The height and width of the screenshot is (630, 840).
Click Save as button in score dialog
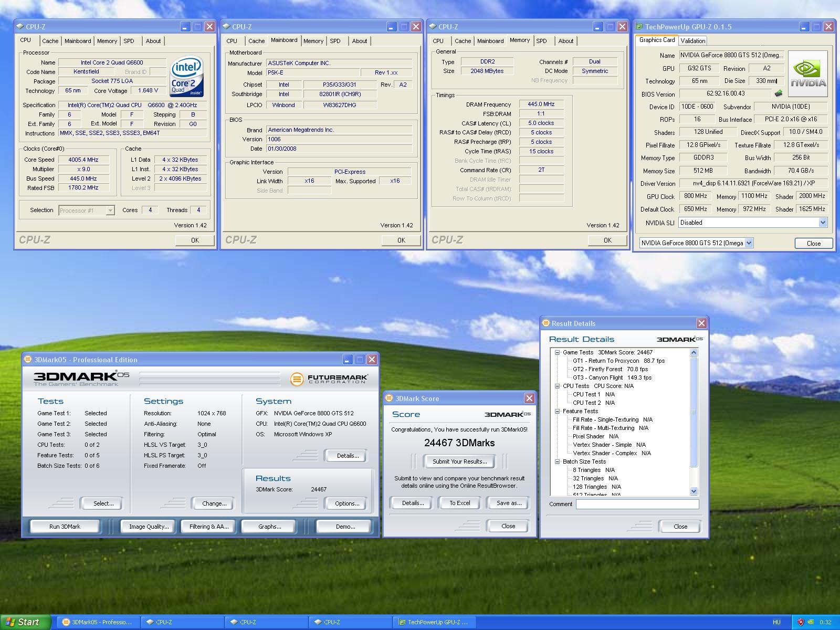(x=509, y=503)
